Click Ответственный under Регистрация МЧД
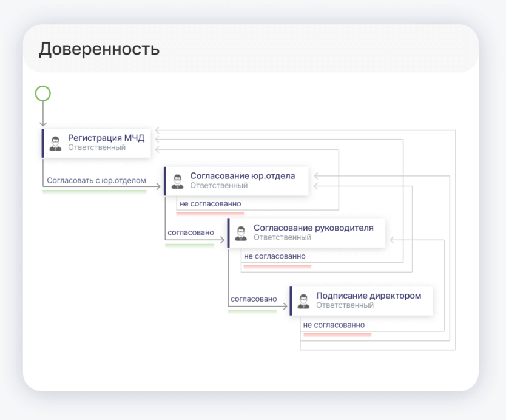The height and width of the screenshot is (420, 506). (96, 147)
